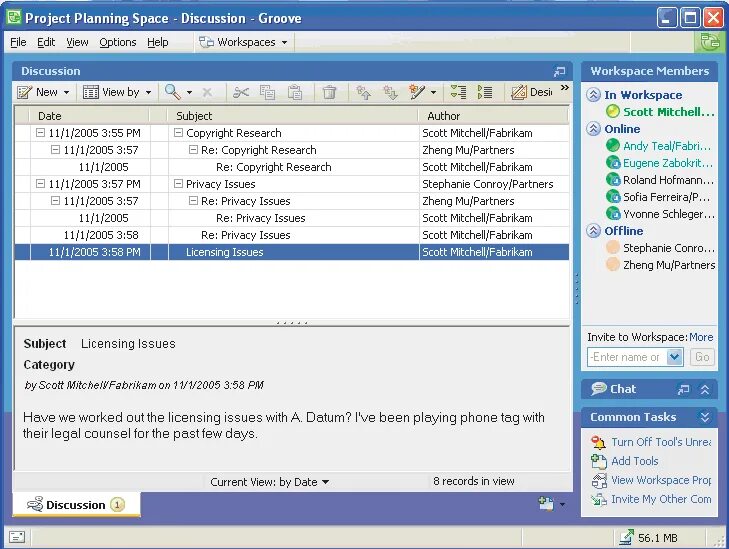Click the Delete trash can icon
729x549 pixels.
tap(329, 92)
